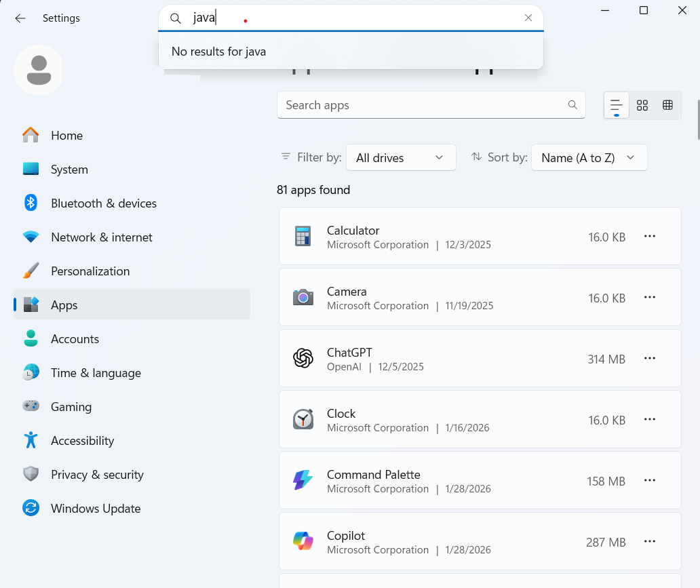
Task: Open the Sort by Name dropdown
Action: pyautogui.click(x=589, y=157)
